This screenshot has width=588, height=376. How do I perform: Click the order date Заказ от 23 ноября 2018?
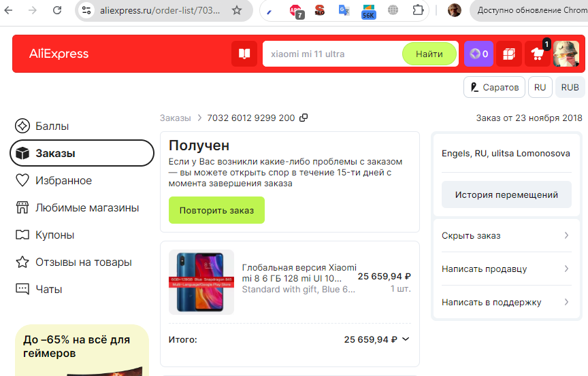tap(529, 118)
